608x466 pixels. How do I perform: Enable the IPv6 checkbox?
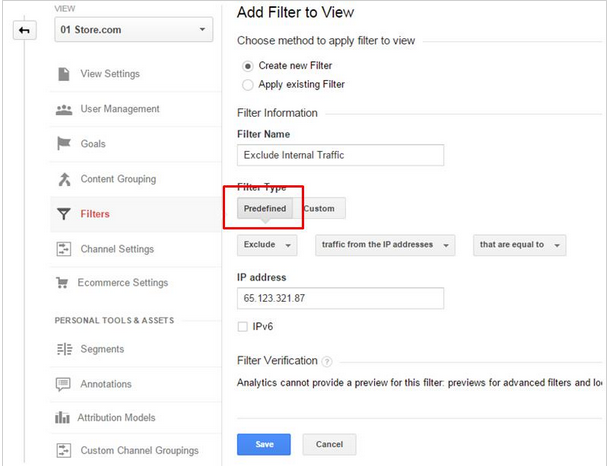click(x=243, y=327)
